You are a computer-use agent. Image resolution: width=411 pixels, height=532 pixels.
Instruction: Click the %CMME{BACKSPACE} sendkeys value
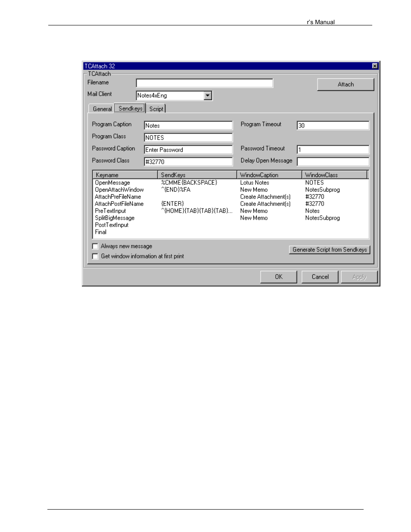[x=189, y=183]
